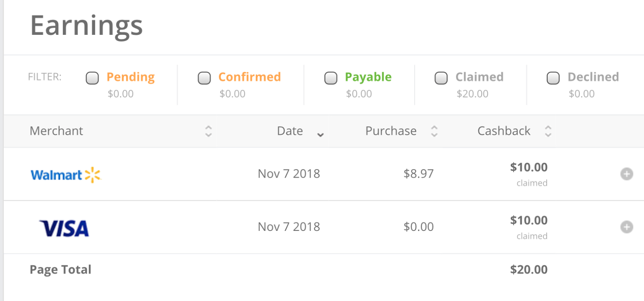Check the Payable filter checkbox
Screen dimensions: 644x301
click(x=331, y=78)
